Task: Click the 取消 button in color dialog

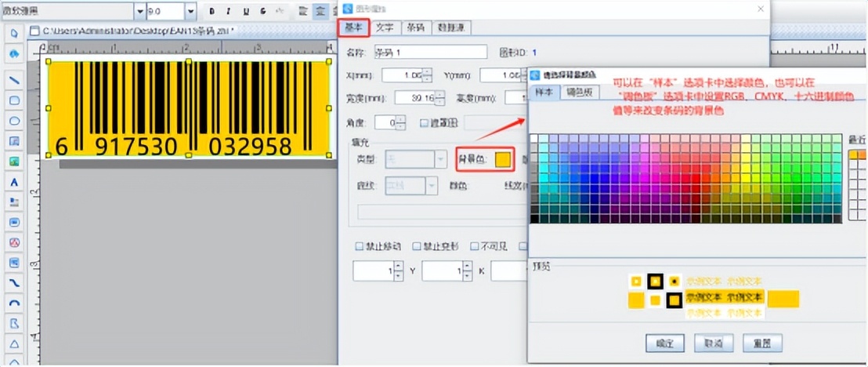Action: click(x=713, y=343)
